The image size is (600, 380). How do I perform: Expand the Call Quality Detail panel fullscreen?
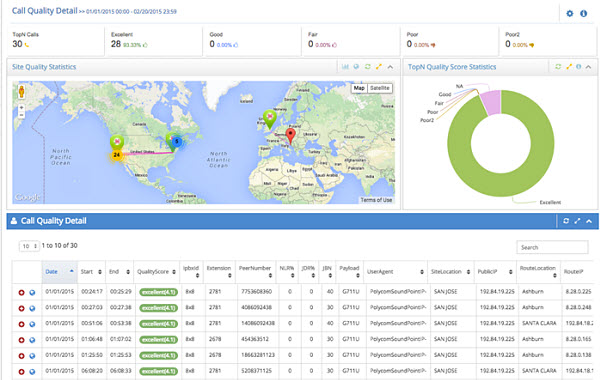(577, 221)
